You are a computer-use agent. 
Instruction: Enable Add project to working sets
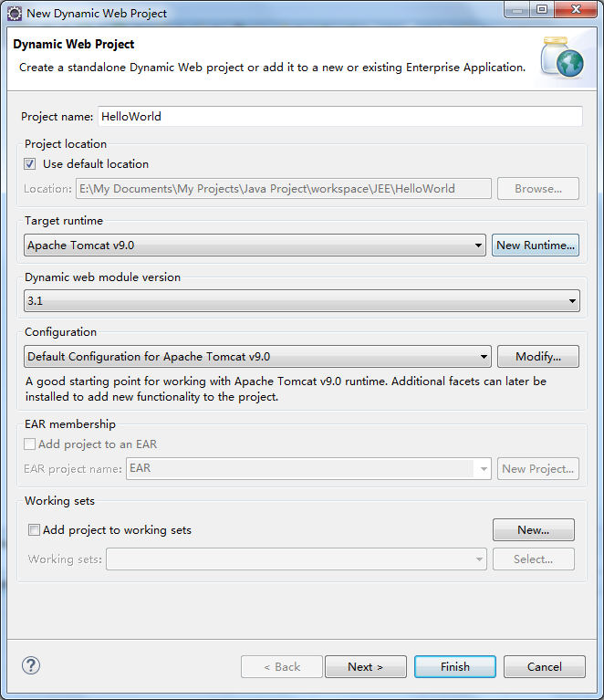pyautogui.click(x=35, y=529)
